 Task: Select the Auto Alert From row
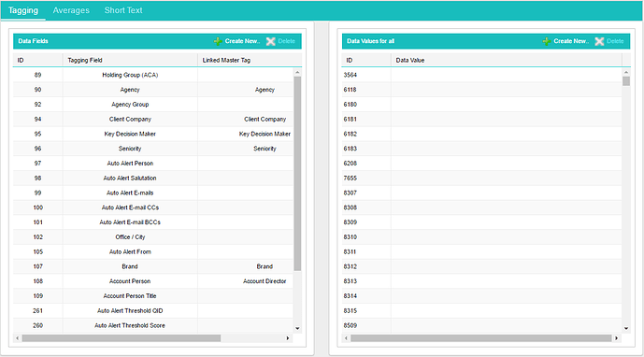click(x=153, y=251)
